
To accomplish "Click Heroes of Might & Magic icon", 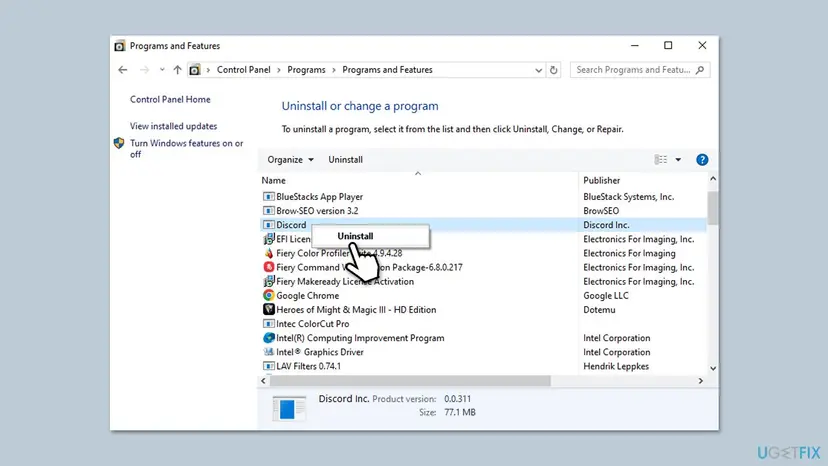I will coord(268,310).
